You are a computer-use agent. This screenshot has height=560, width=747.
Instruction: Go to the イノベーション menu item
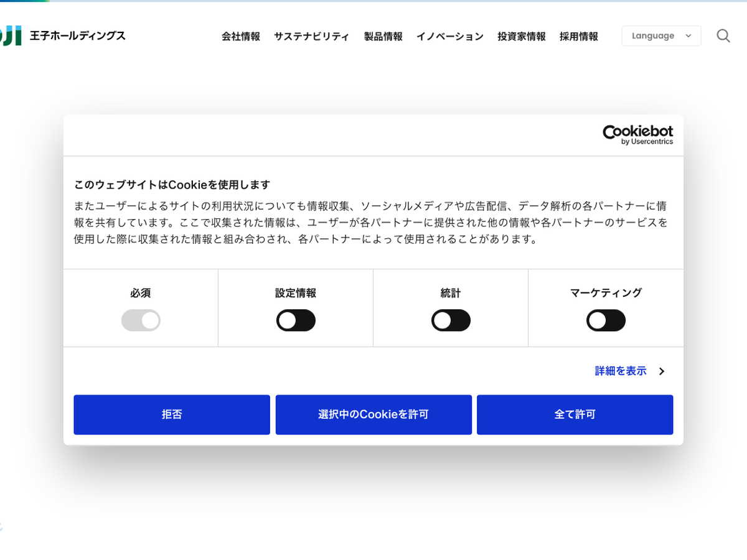click(x=450, y=37)
